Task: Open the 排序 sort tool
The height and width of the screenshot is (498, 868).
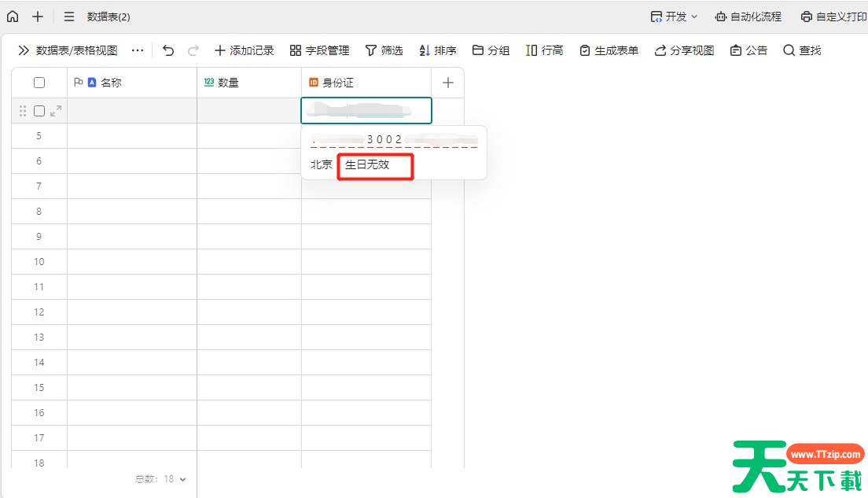Action: (x=438, y=50)
